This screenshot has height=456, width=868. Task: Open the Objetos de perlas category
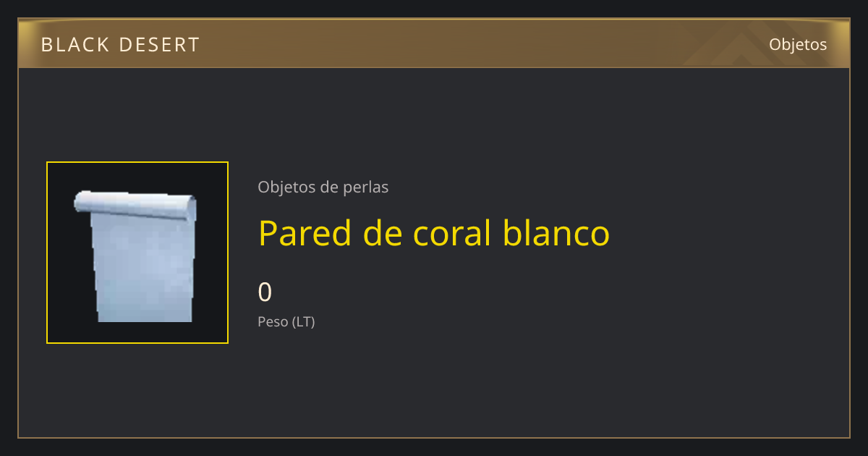(x=323, y=187)
